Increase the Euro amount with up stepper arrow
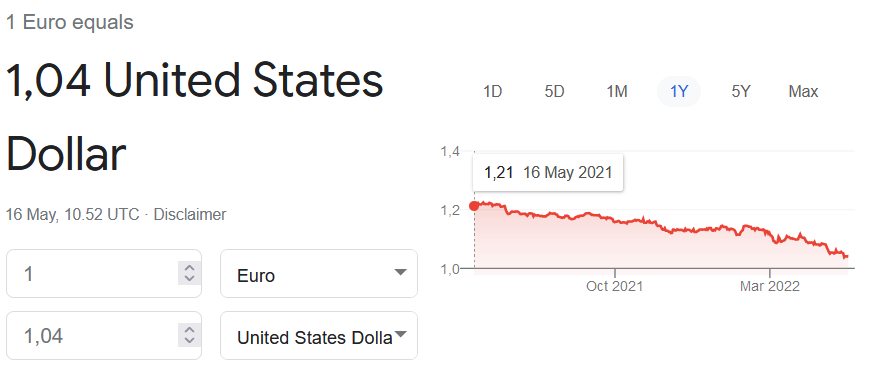Image resolution: width=890 pixels, height=368 pixels. (x=190, y=268)
